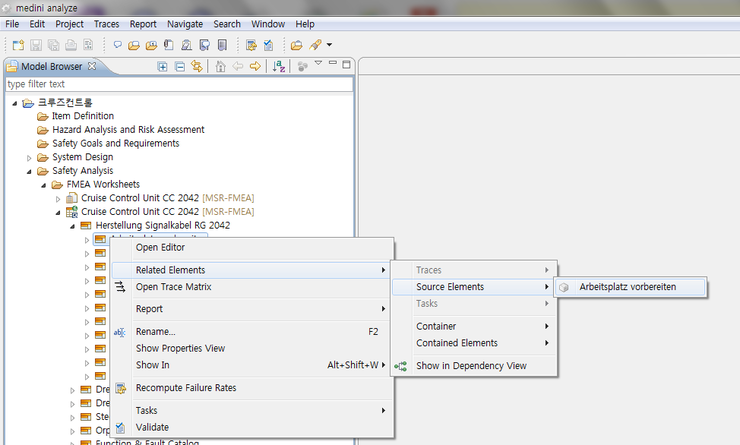The height and width of the screenshot is (445, 740).
Task: Collapse Herstellung Signalkabel RG 2042 node
Action: point(71,226)
